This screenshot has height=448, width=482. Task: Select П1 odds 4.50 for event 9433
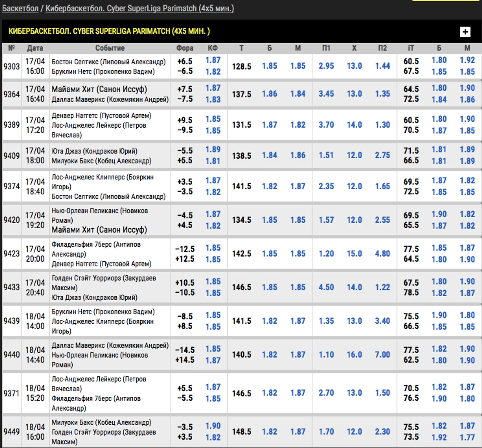(326, 287)
